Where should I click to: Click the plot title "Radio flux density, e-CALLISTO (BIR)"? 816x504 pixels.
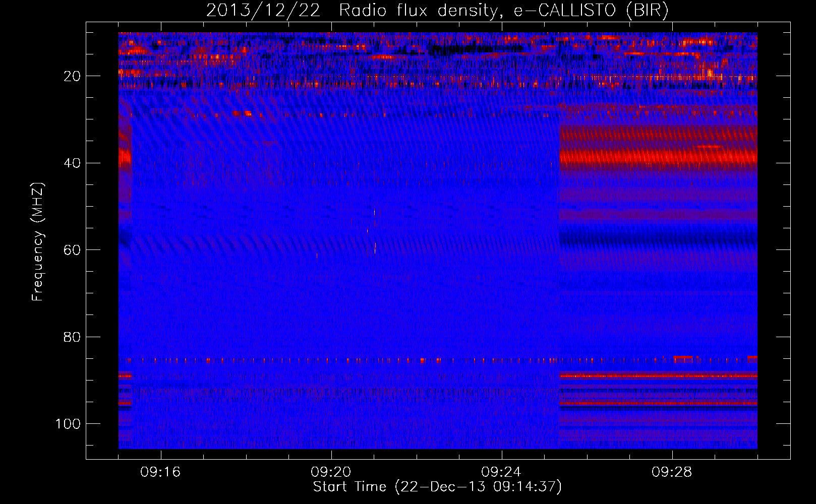[503, 10]
